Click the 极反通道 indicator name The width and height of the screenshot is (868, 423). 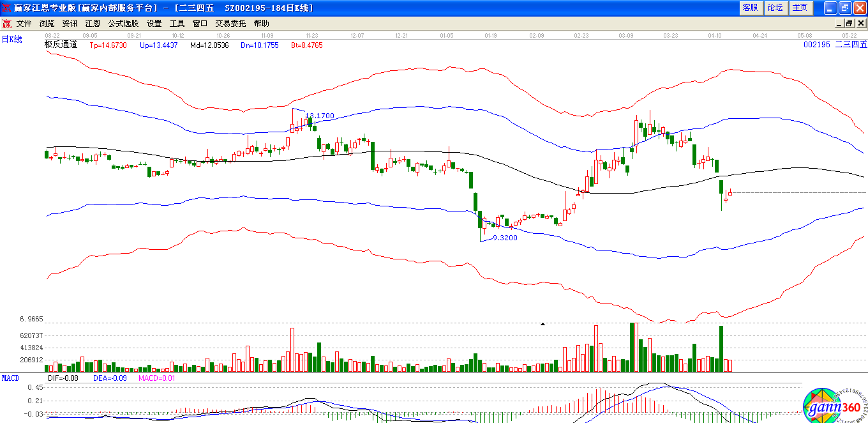click(61, 45)
